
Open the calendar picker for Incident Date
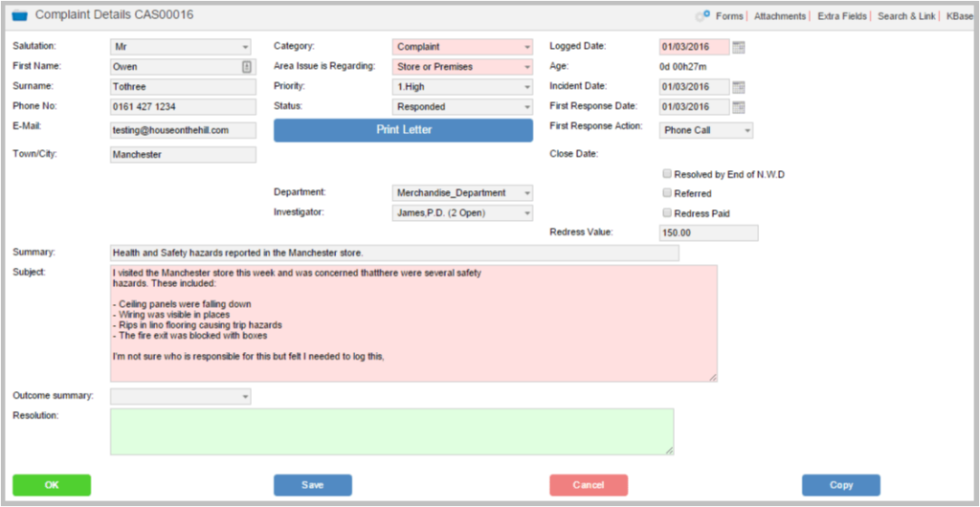[739, 87]
